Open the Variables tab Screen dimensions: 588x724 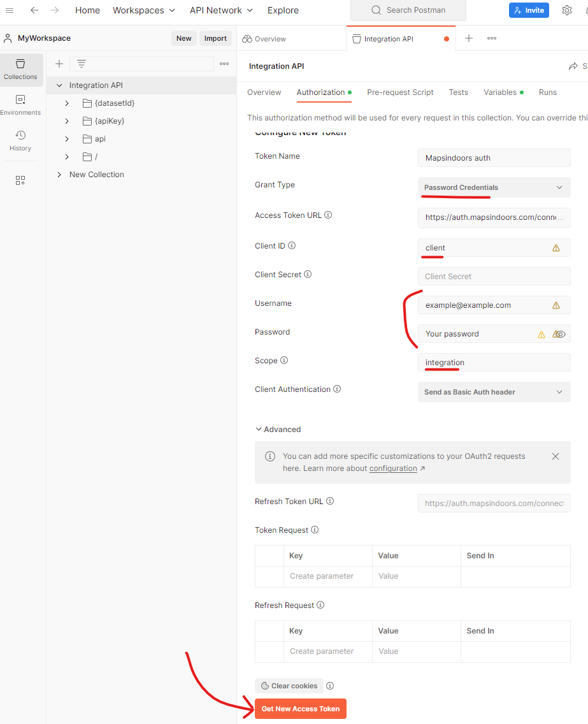(x=503, y=92)
